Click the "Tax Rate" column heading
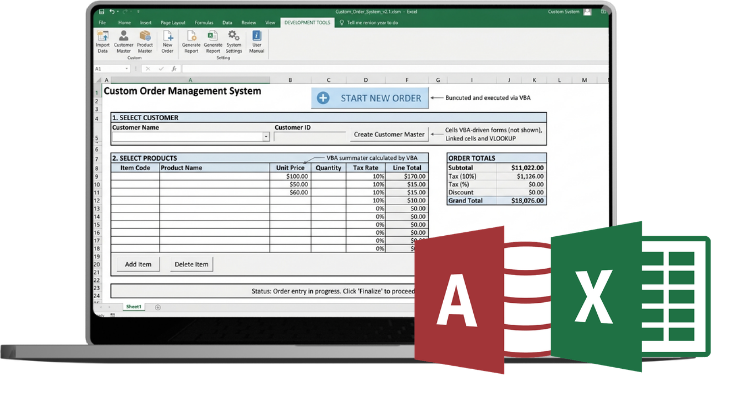Screen dimensions: 743x413 [x=366, y=168]
